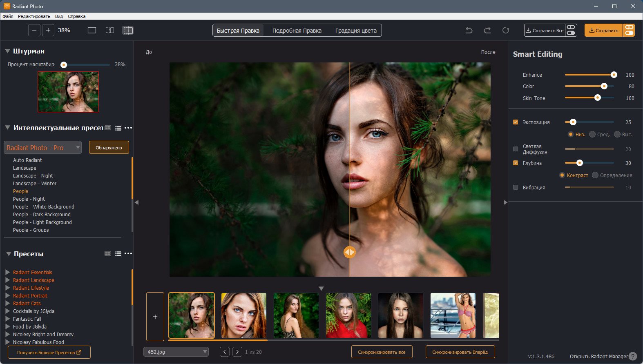The image size is (643, 364).
Task: Switch to single image view icon
Action: coord(92,30)
